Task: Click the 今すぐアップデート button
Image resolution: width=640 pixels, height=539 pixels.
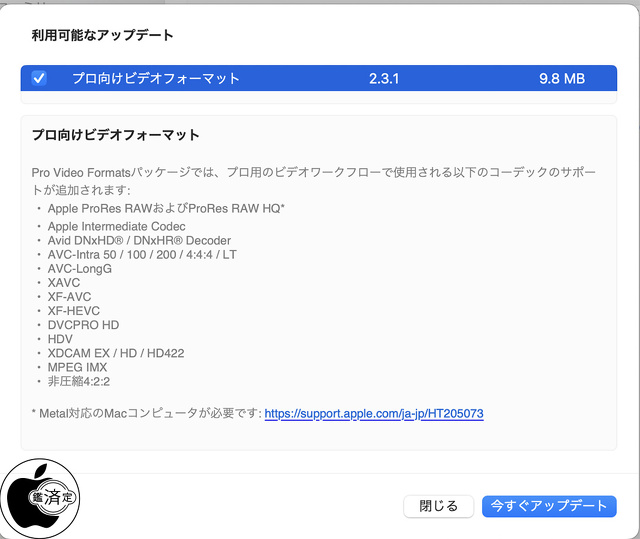Action: click(x=549, y=506)
